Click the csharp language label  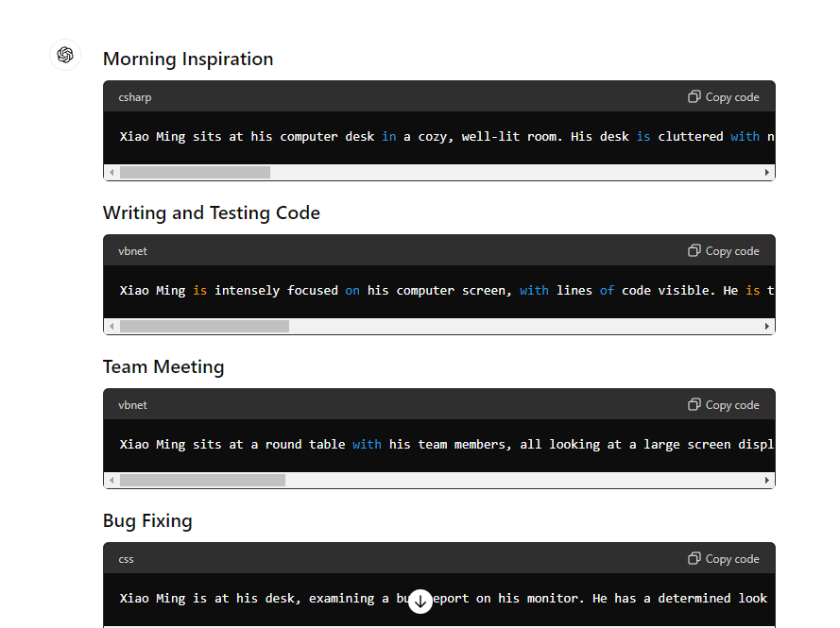[x=135, y=97]
